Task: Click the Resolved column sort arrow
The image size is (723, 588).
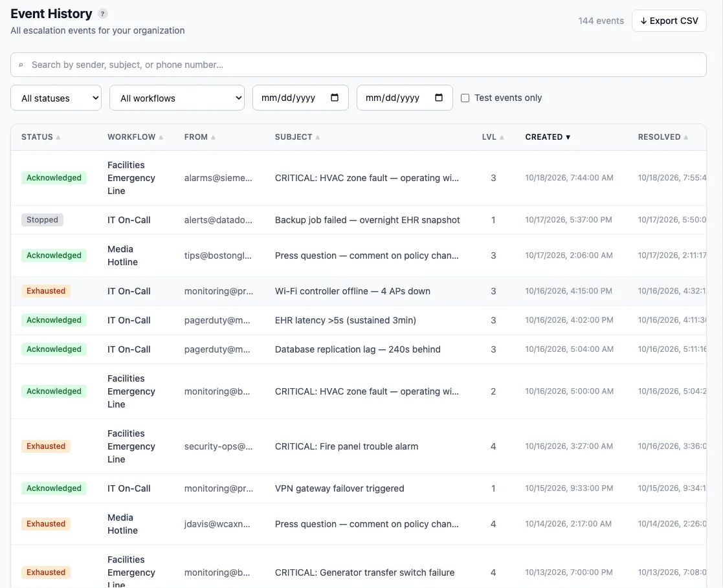Action: pyautogui.click(x=686, y=137)
